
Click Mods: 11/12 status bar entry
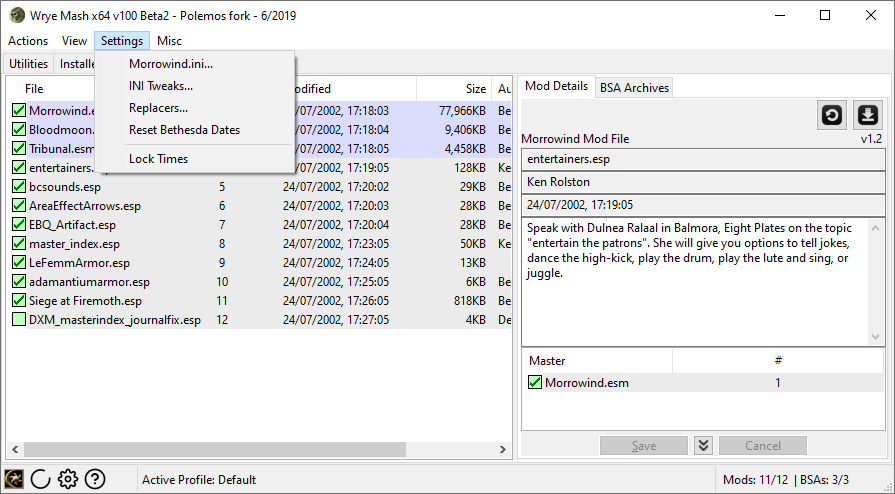click(755, 480)
